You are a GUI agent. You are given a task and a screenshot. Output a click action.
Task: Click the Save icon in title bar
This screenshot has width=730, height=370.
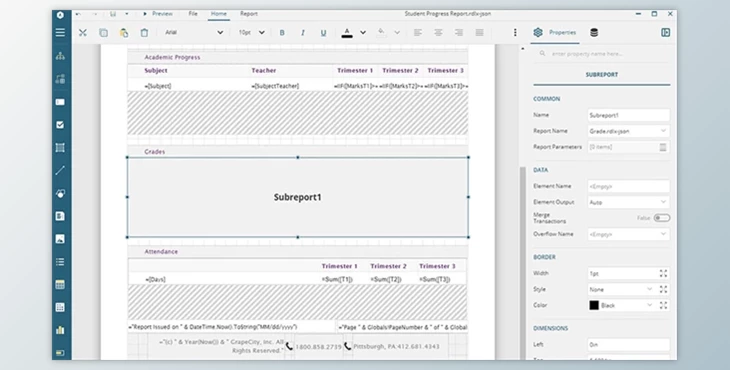coord(113,14)
